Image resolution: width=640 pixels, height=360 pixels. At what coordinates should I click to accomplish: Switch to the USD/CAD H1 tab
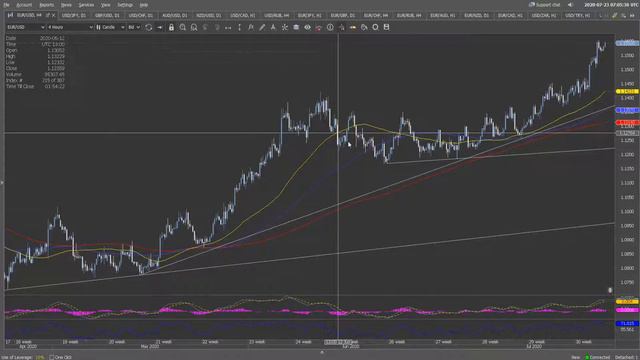click(x=242, y=15)
